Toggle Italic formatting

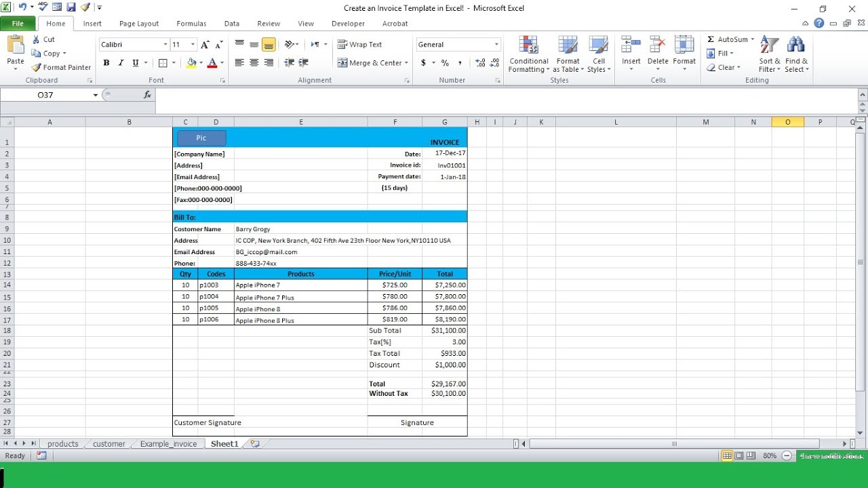point(121,63)
